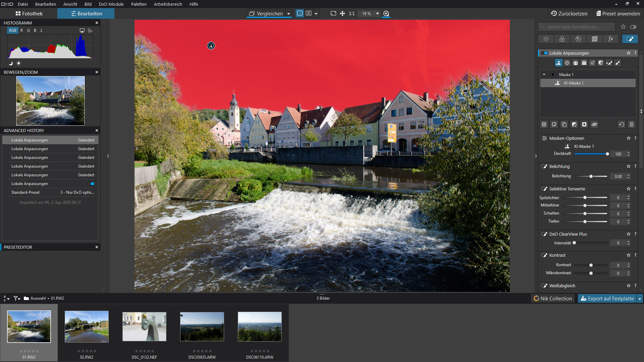Screen dimensions: 644x362
Task: Click the duplicate mask icon
Action: [x=564, y=124]
